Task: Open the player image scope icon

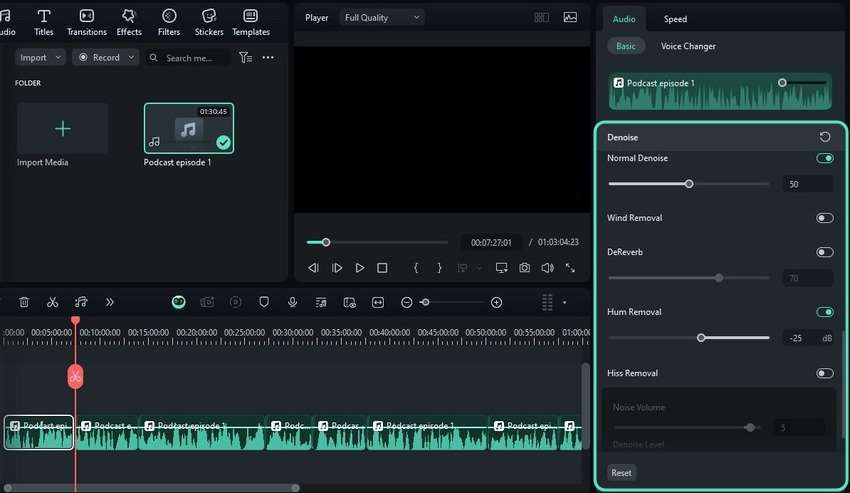Action: pyautogui.click(x=570, y=17)
